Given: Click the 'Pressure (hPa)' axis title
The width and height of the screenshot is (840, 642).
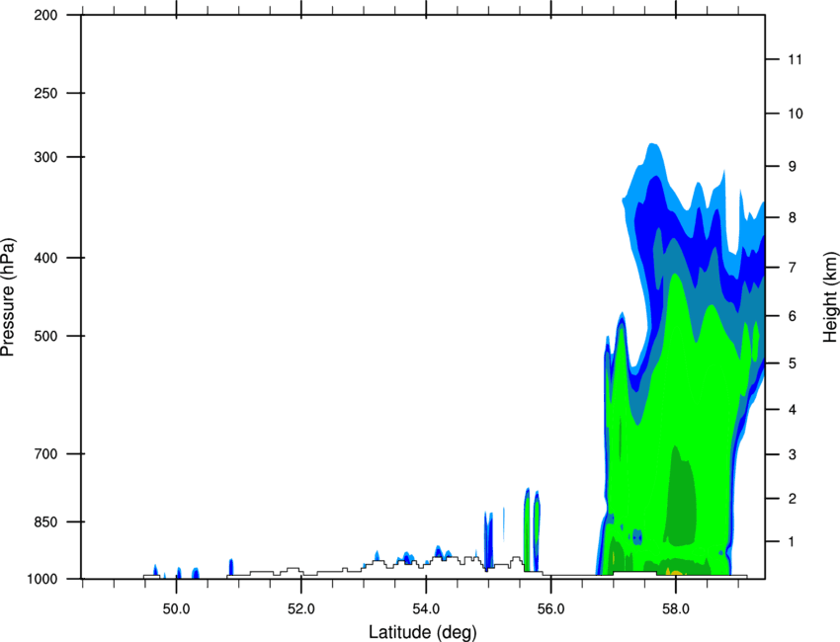Looking at the screenshot, I should 8,296.
